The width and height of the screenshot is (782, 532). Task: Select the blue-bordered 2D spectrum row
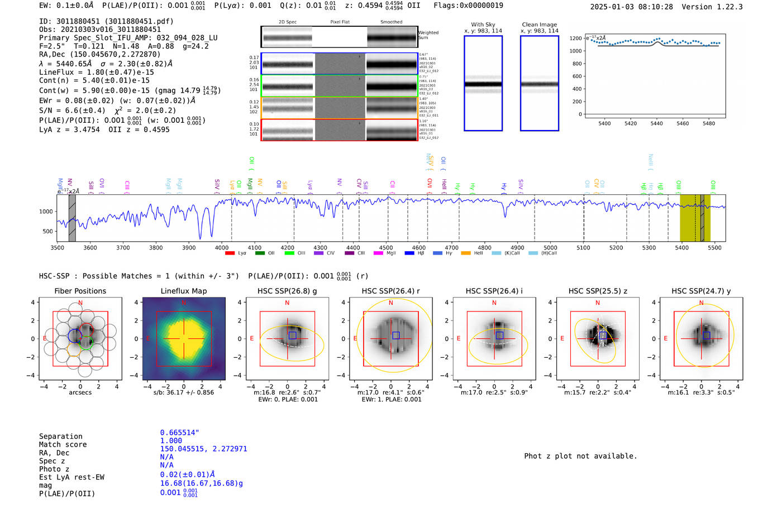coord(340,64)
